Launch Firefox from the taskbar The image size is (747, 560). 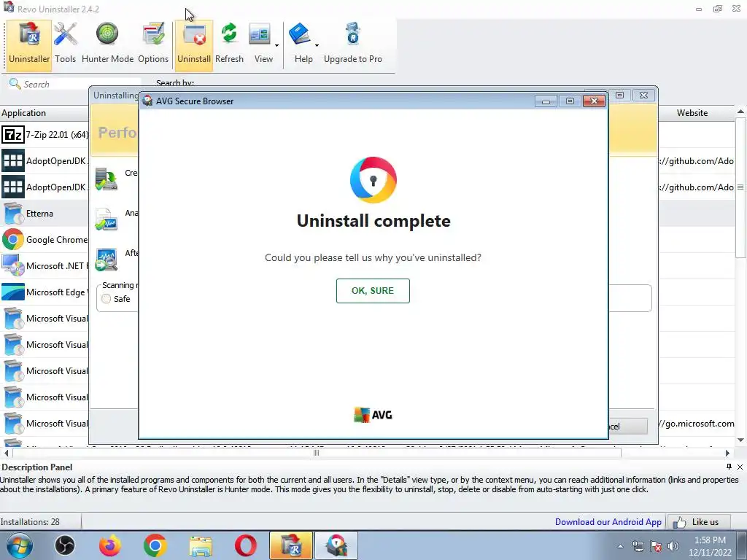point(110,545)
